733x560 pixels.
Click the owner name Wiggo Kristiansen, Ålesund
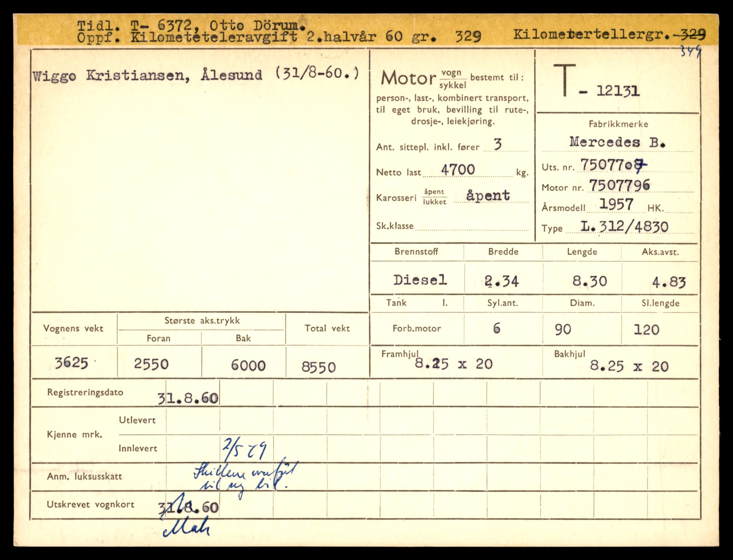(147, 75)
